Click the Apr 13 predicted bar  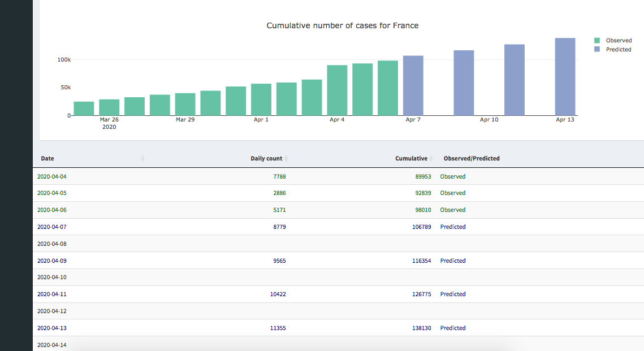click(x=565, y=77)
